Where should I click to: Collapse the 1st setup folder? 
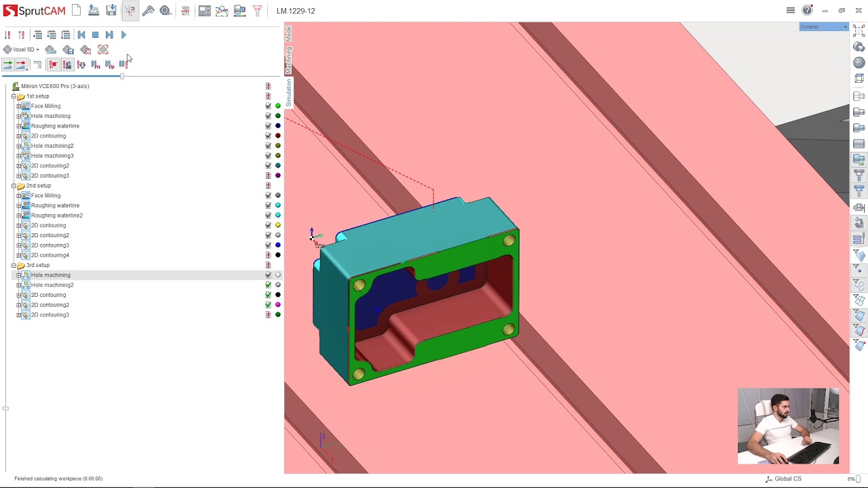[14, 96]
